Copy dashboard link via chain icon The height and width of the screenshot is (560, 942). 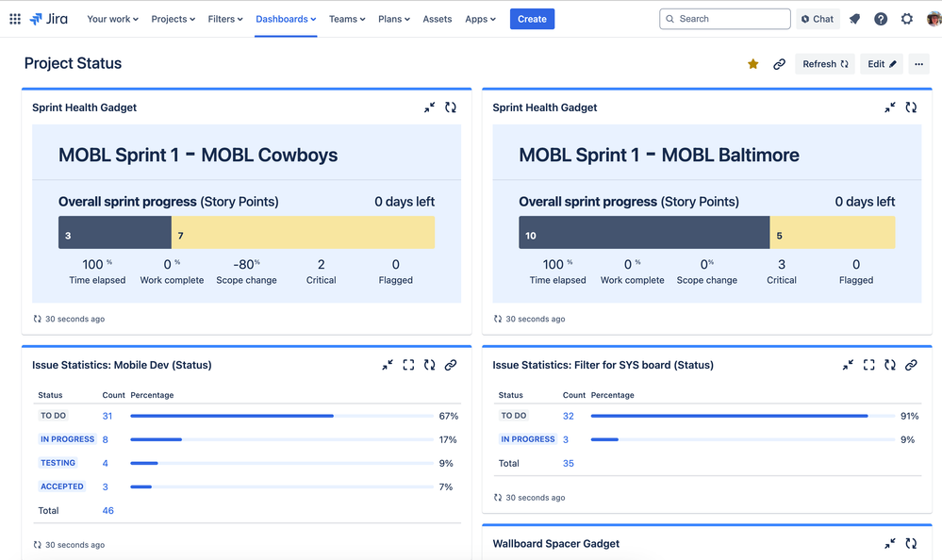[x=779, y=63]
